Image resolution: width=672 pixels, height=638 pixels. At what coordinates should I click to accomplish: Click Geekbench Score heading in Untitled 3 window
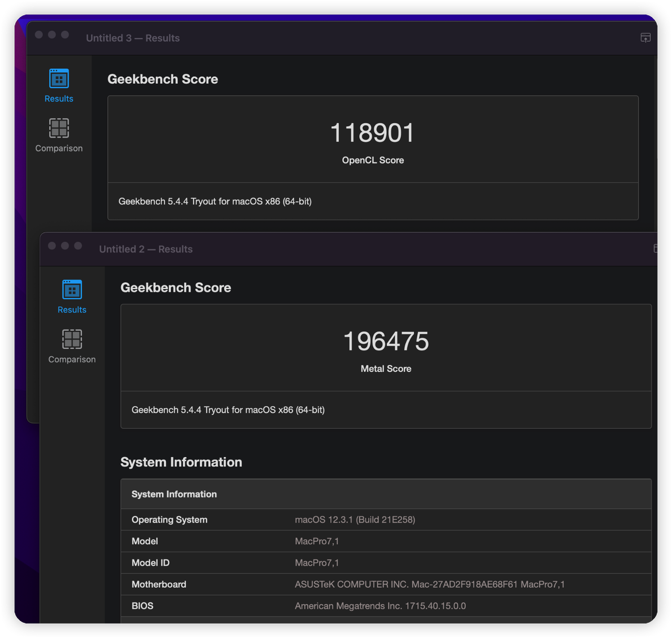[163, 79]
